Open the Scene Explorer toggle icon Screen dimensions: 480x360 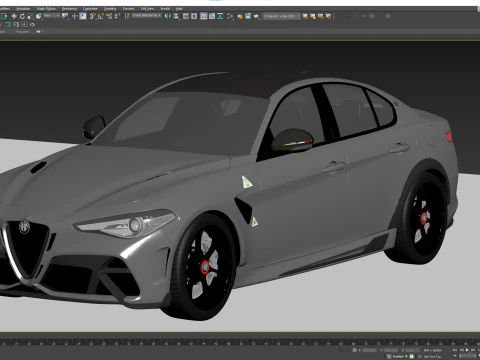(186, 16)
